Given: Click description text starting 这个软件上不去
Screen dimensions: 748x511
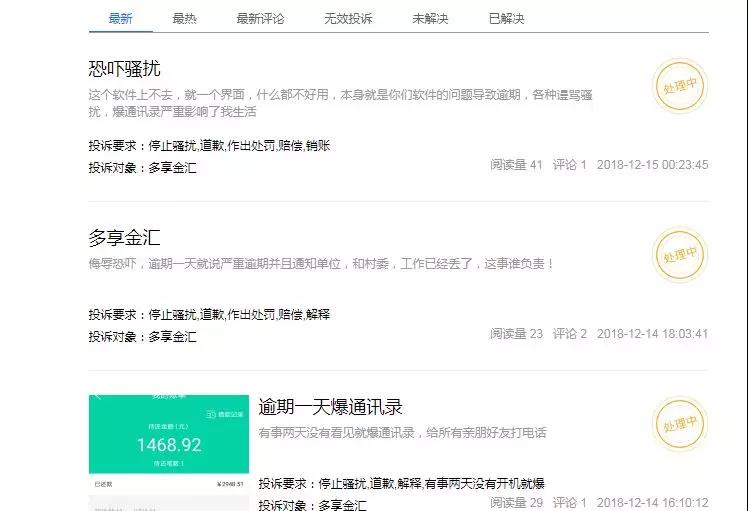Looking at the screenshot, I should 341,103.
